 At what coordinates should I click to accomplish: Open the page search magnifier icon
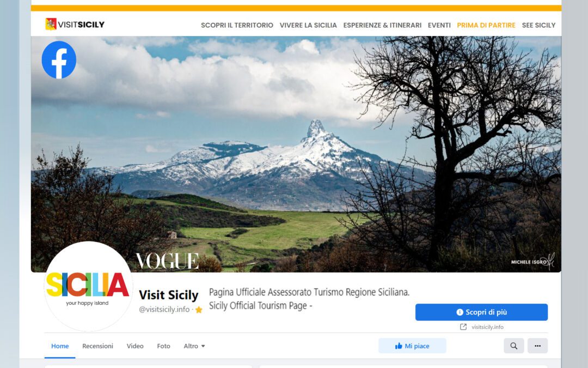pyautogui.click(x=513, y=346)
